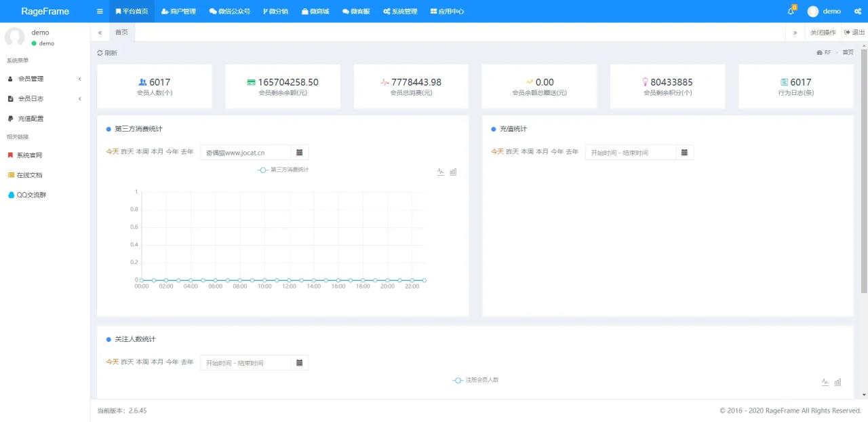Open the calendar picker in the 充值统计 panel

[x=684, y=152]
